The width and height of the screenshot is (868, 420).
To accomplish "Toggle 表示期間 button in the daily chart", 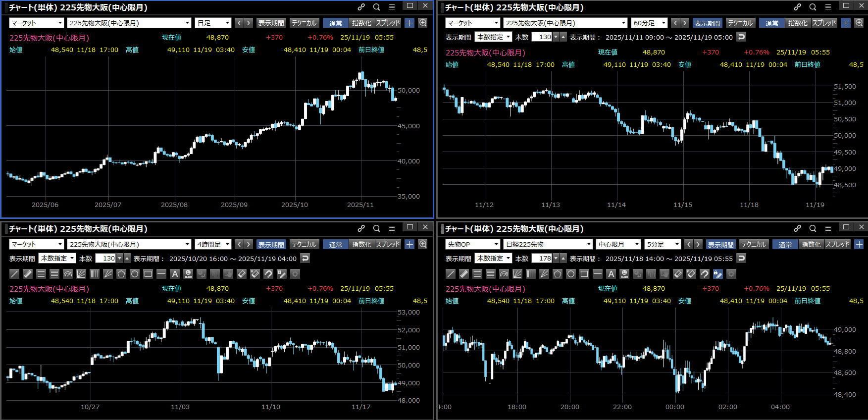I will pos(271,23).
